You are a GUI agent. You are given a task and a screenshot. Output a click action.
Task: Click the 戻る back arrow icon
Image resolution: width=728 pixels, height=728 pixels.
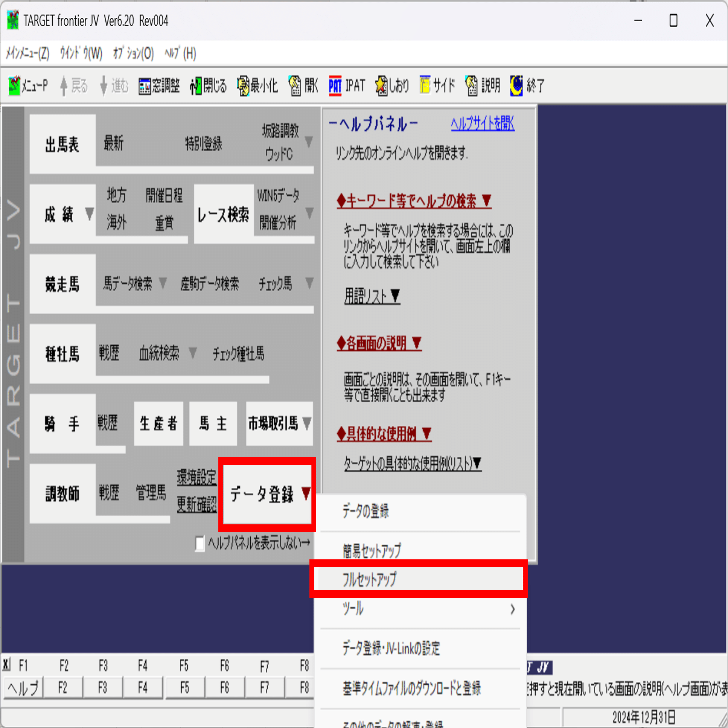(64, 86)
